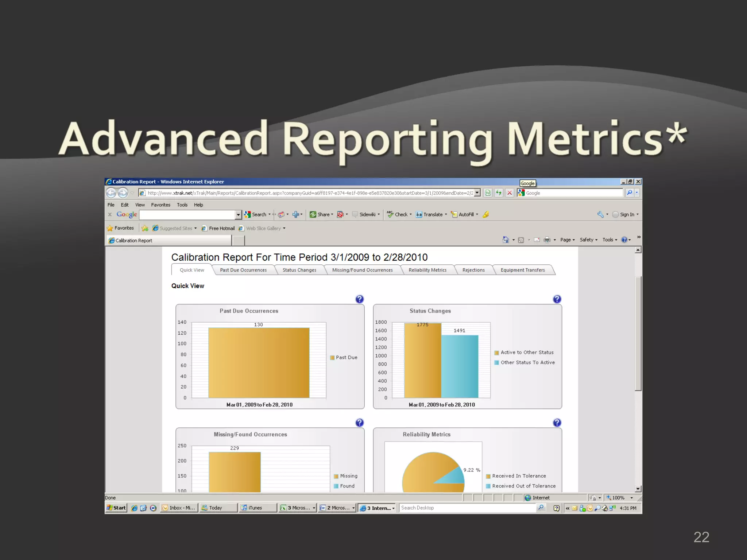Open the zoom level 100% dropdown
The height and width of the screenshot is (560, 747).
click(631, 498)
